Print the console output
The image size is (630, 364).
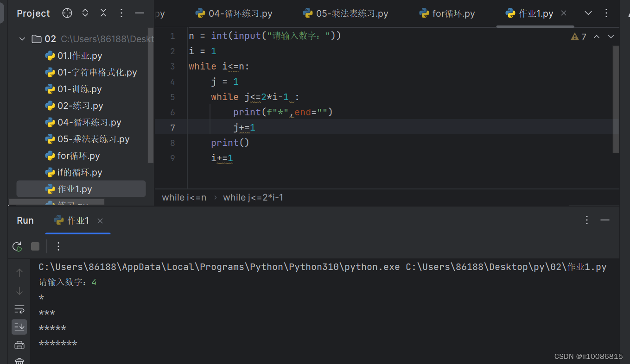(19, 345)
